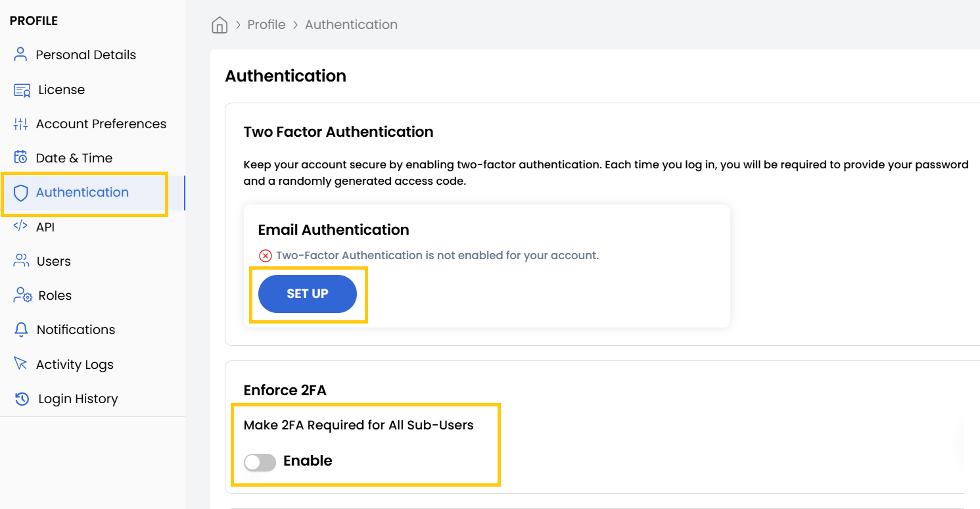Viewport: 980px width, 509px height.
Task: Enable the 2FA toggle for all sub-users
Action: 260,462
